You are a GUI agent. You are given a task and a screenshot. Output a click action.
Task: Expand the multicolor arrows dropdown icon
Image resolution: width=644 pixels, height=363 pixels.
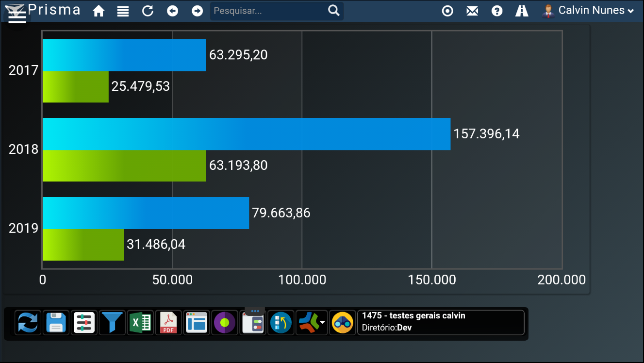[x=312, y=323]
